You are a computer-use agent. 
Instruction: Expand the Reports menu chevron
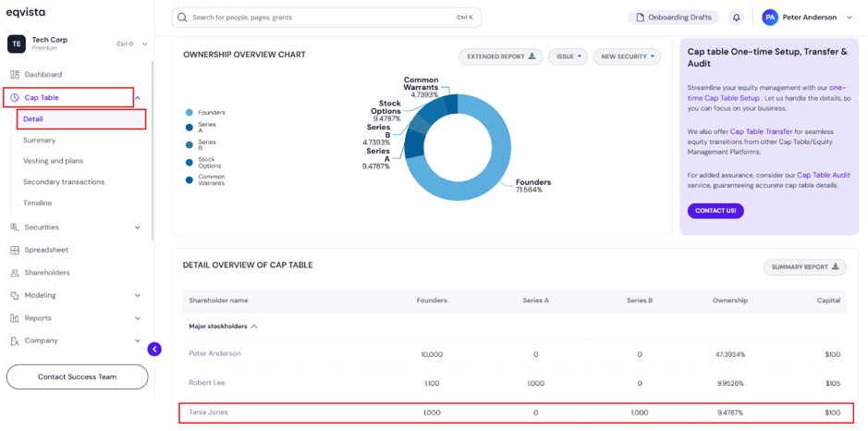pyautogui.click(x=138, y=318)
